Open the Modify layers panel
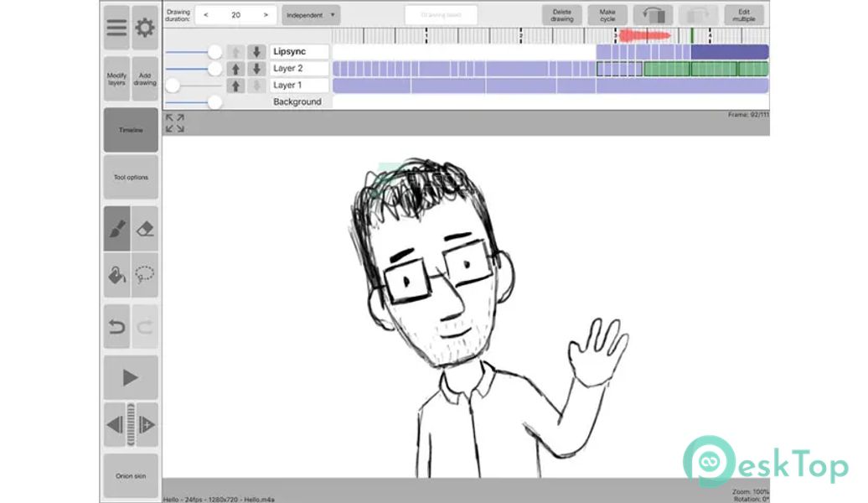The height and width of the screenshot is (503, 868). point(116,79)
